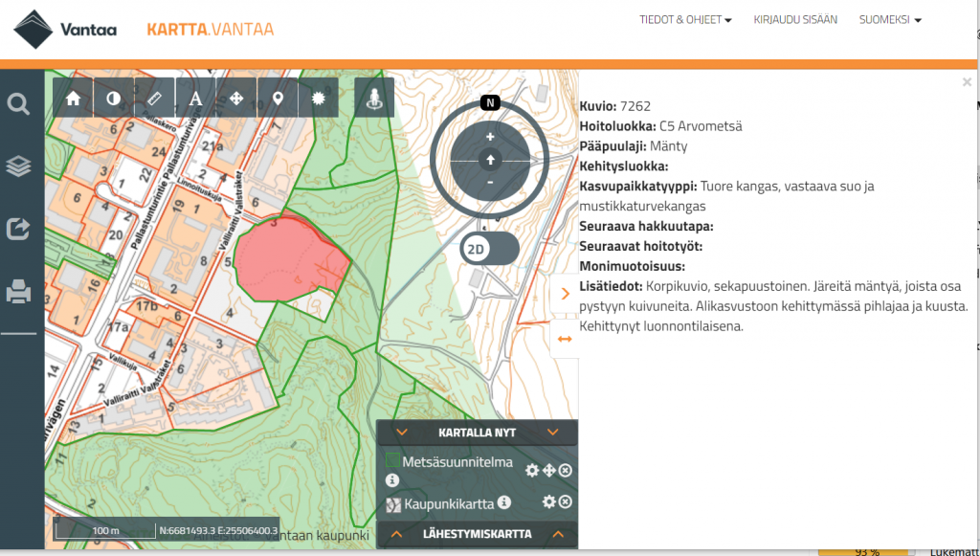This screenshot has width=980, height=556.
Task: Click the LÄHESTYMISKARTTA panel header
Action: tap(477, 534)
